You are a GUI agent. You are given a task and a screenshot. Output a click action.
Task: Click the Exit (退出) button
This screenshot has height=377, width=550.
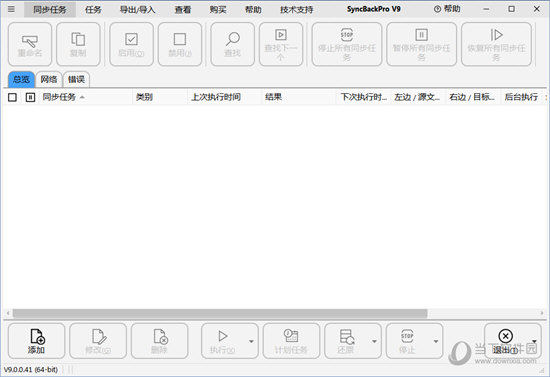506,341
